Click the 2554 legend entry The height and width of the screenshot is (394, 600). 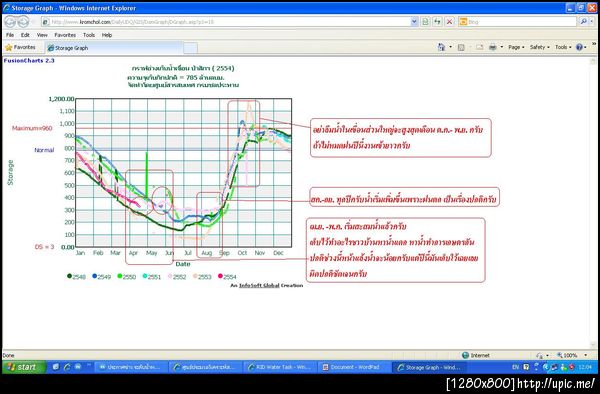227,277
